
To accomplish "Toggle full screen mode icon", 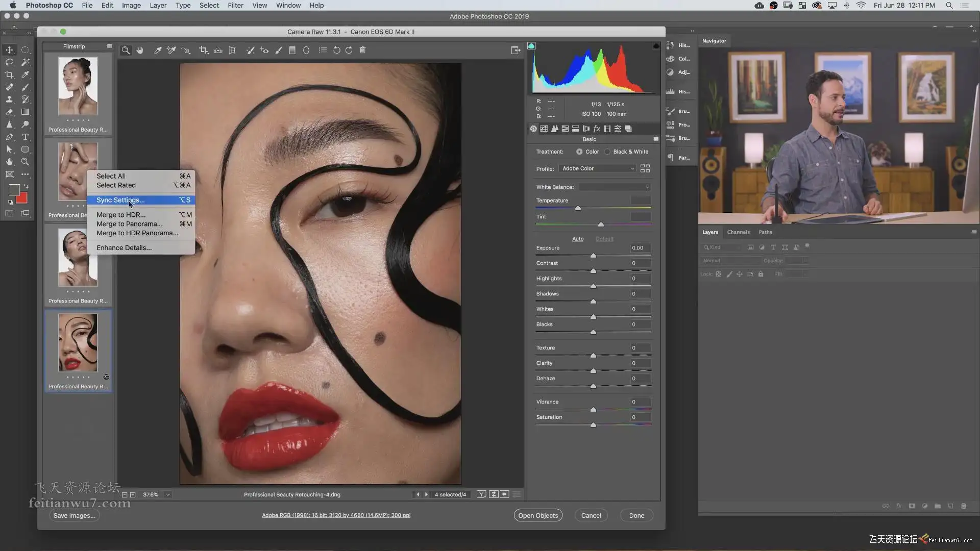I will pyautogui.click(x=516, y=50).
